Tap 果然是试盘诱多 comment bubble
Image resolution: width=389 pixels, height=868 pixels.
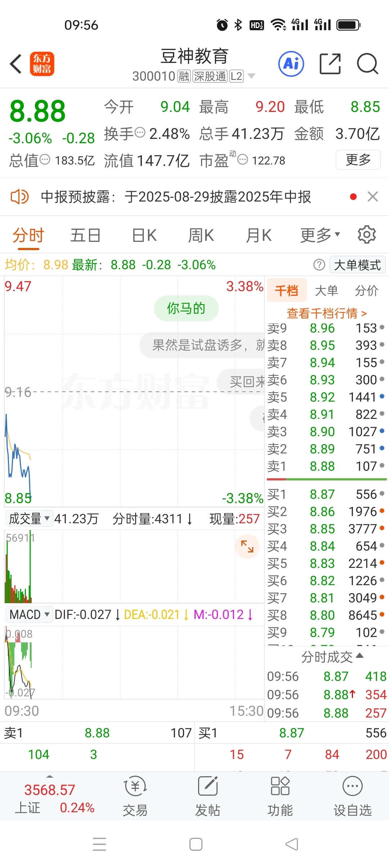202,345
